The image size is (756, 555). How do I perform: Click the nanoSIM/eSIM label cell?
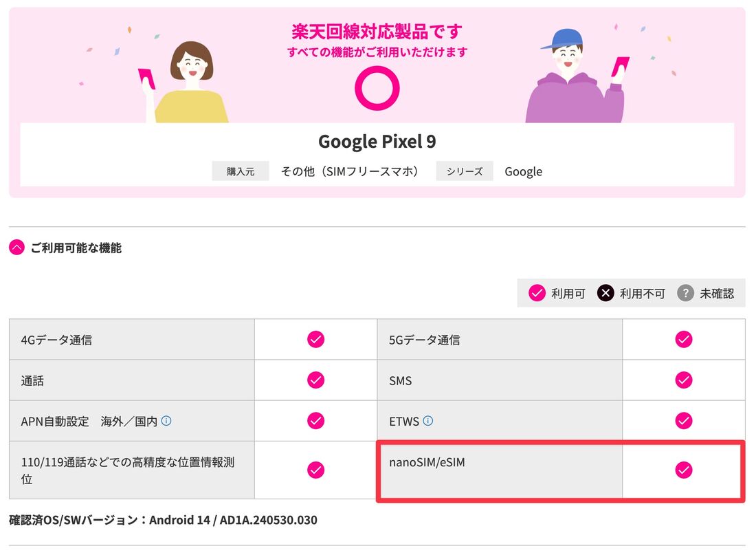point(500,470)
